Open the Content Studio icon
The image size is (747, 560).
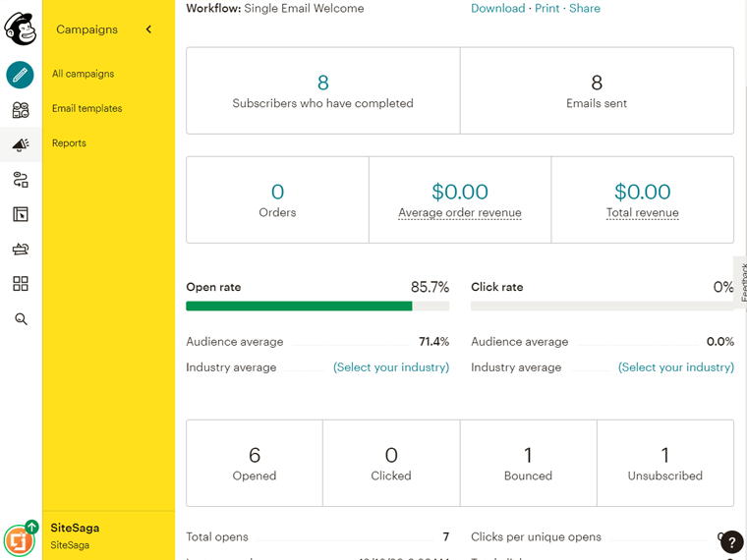pyautogui.click(x=21, y=249)
